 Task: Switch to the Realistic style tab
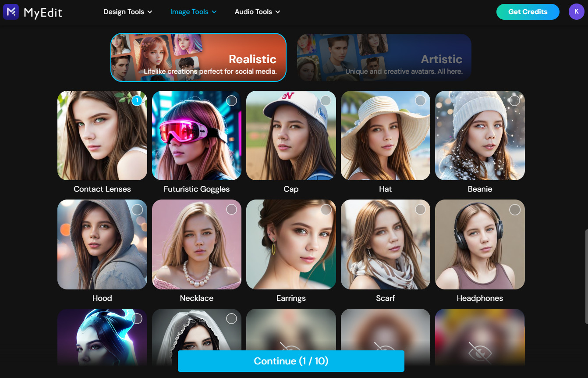click(198, 57)
